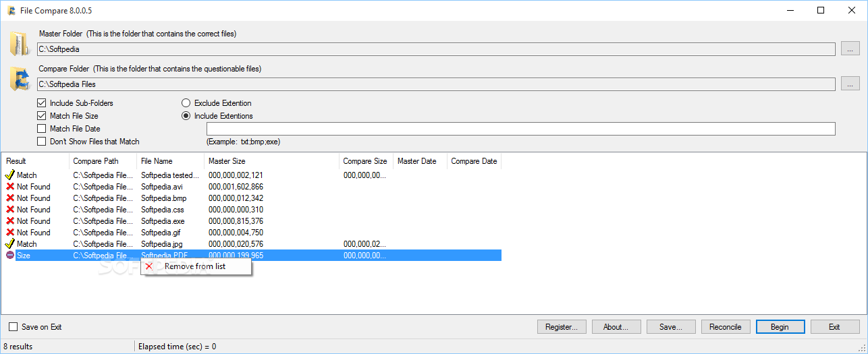Click the '8 results' status bar text
Viewport: 868px width, 354px height.
[x=18, y=347]
